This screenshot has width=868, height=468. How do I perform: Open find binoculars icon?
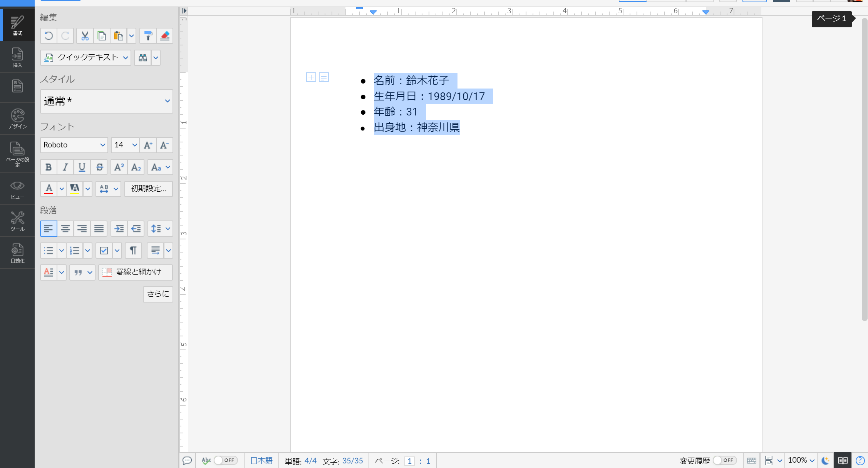[x=143, y=58]
